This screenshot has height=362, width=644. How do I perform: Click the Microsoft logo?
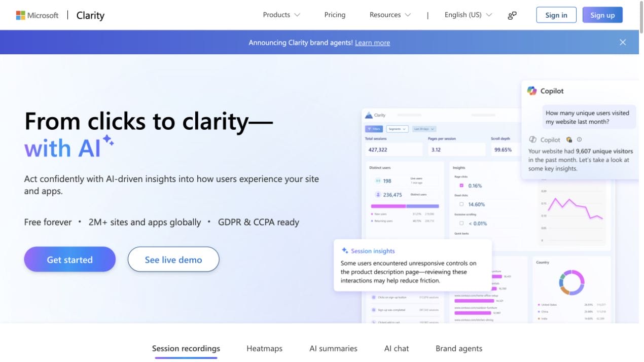(x=37, y=15)
